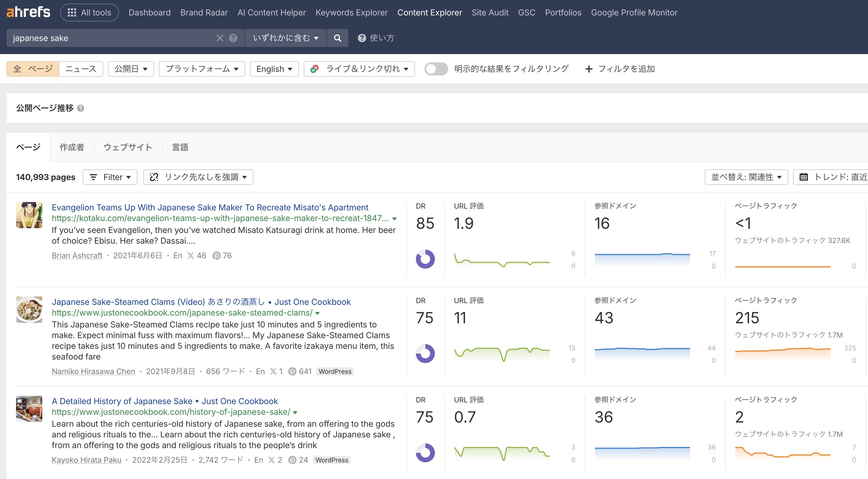
Task: Click the plus icon for フィルタを追加
Action: point(589,69)
